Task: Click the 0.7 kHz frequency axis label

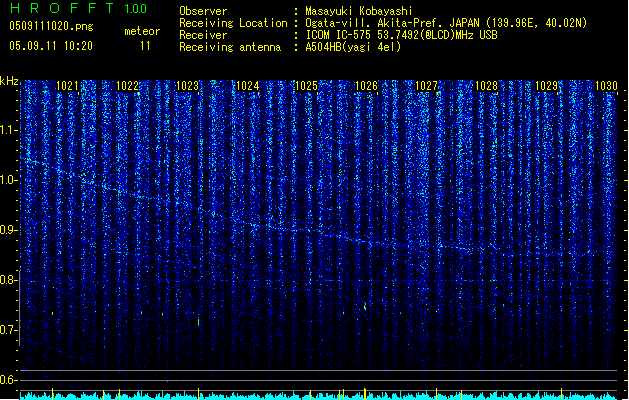Action: (x=9, y=330)
